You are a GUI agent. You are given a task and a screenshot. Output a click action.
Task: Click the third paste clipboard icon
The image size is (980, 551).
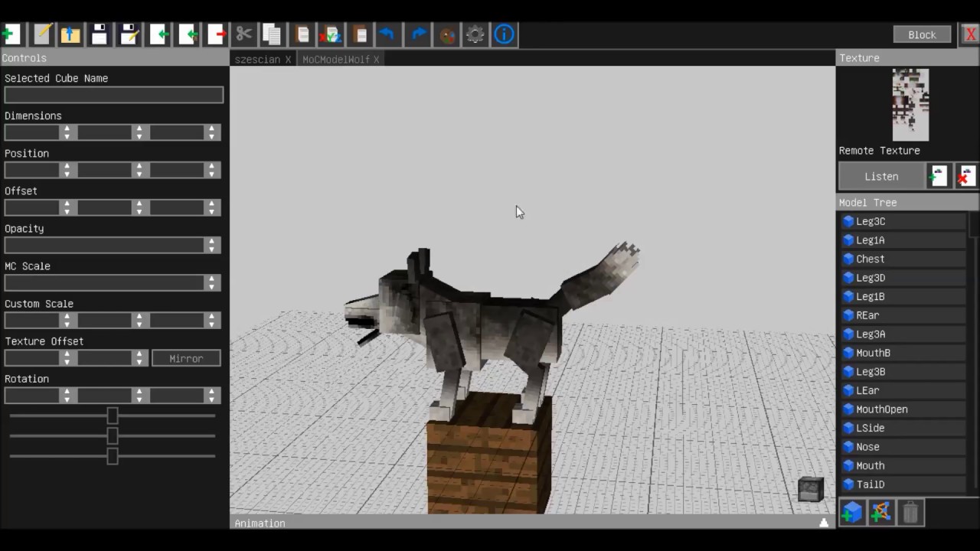coord(360,34)
